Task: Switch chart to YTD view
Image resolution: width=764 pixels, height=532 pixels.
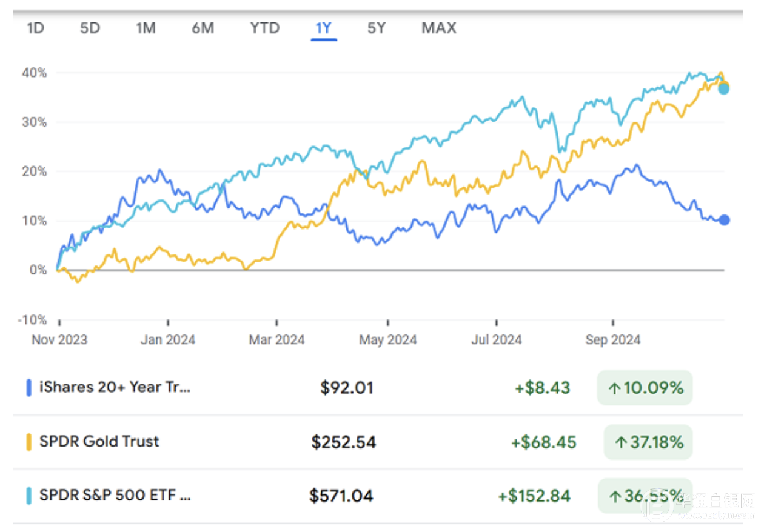Action: [265, 28]
